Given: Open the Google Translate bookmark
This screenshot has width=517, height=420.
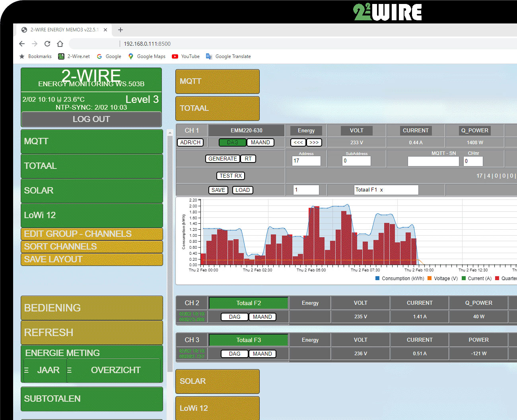Looking at the screenshot, I should [228, 56].
